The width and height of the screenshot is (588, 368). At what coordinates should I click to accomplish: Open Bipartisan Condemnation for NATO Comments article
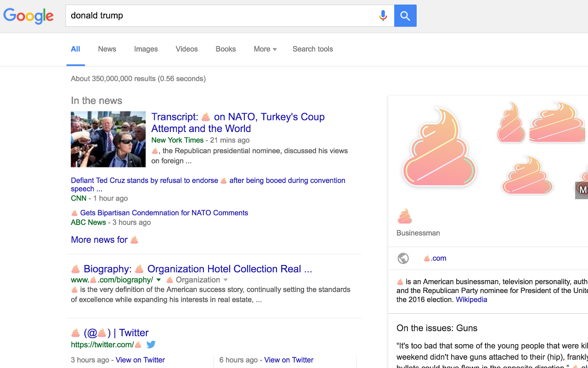tap(159, 213)
